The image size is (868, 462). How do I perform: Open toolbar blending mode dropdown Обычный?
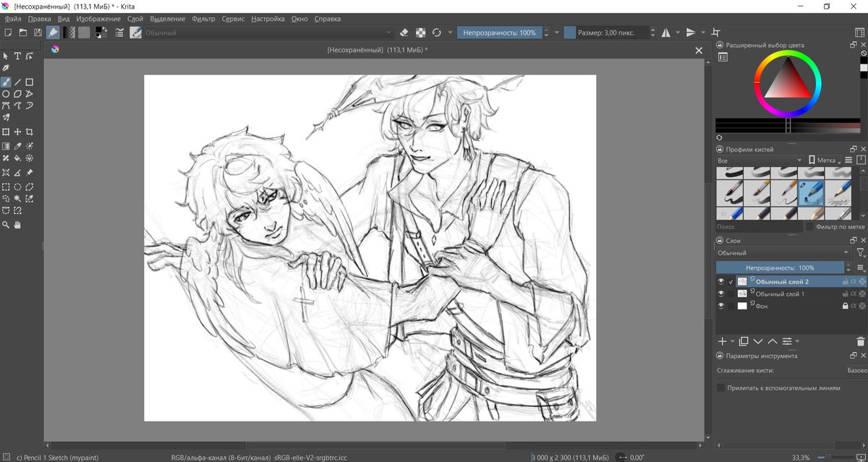(x=268, y=33)
